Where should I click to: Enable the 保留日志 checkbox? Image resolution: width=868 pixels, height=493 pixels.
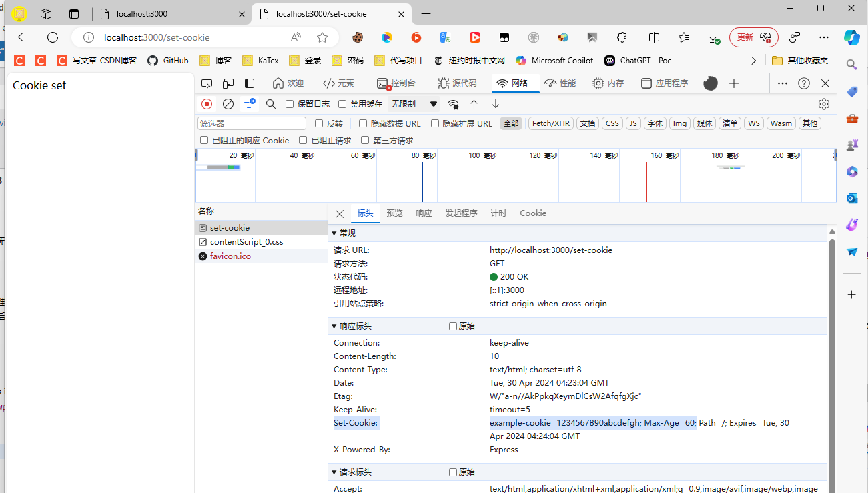click(x=290, y=104)
